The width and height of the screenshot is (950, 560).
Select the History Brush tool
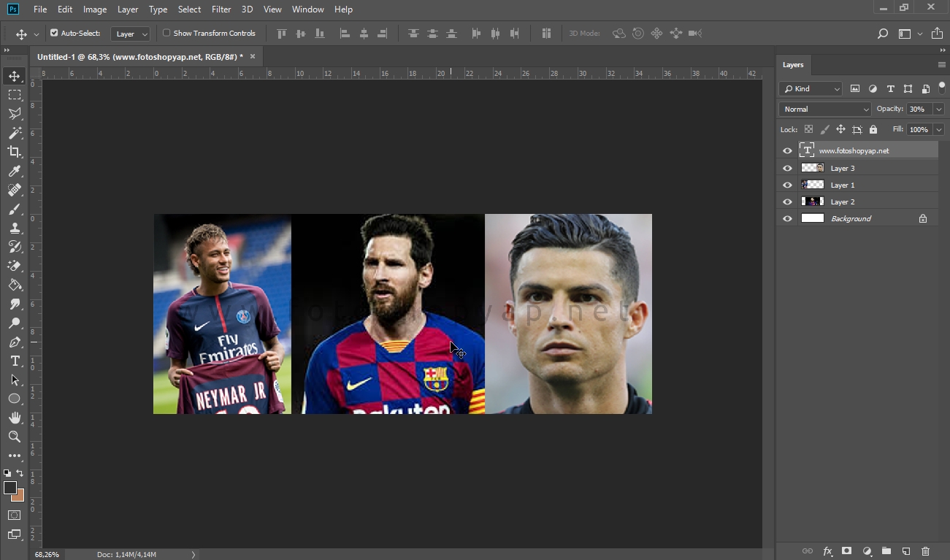15,247
